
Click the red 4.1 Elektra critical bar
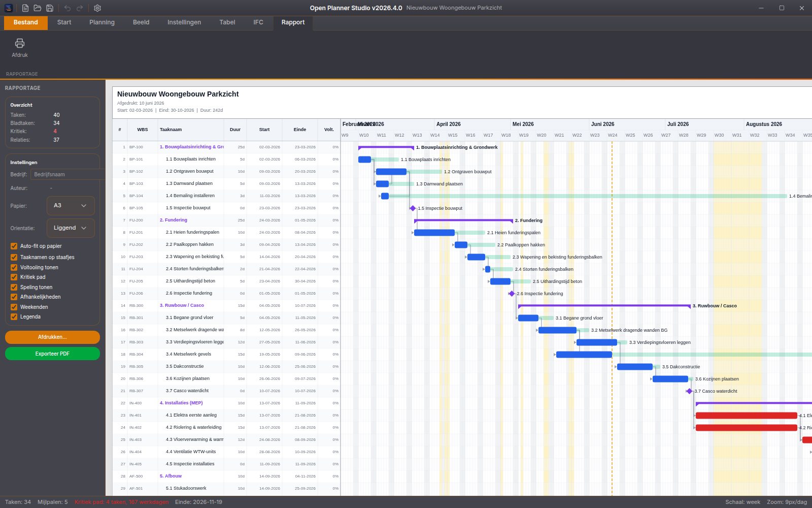click(747, 416)
